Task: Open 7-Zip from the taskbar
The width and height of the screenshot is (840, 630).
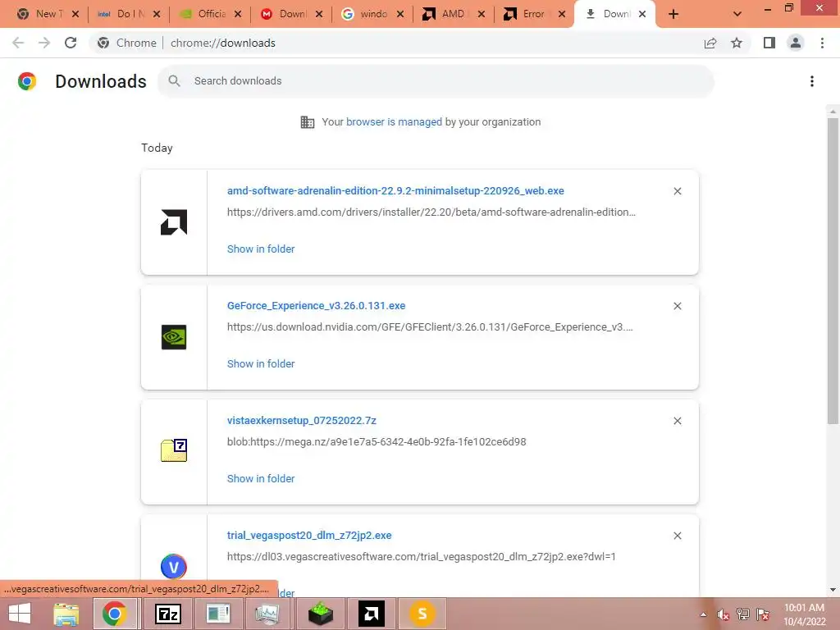Action: (167, 614)
